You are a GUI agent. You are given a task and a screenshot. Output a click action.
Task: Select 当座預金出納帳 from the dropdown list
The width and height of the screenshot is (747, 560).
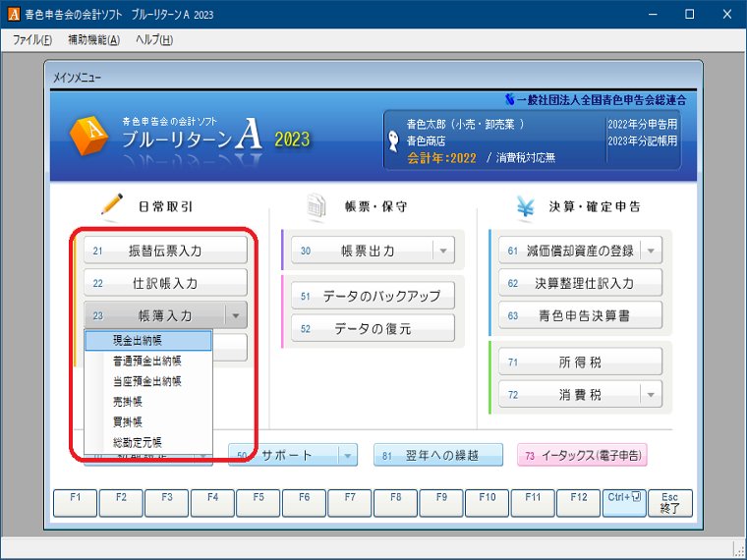pos(148,381)
